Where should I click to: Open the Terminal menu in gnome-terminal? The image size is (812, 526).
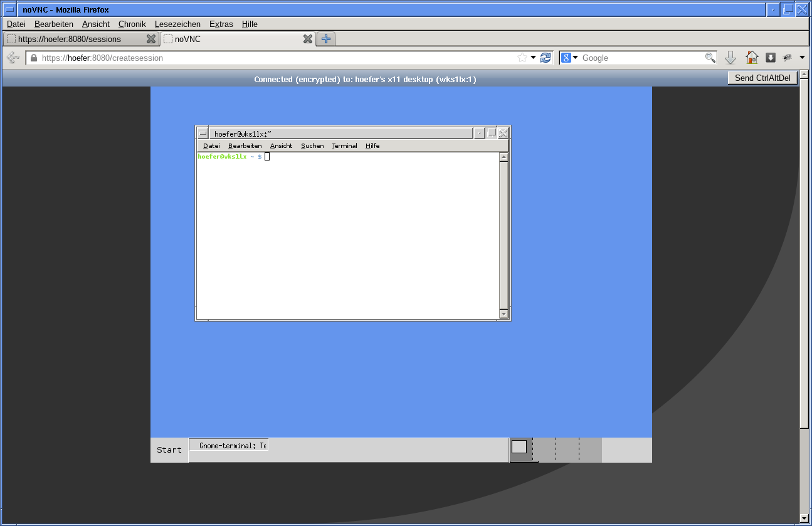point(344,145)
